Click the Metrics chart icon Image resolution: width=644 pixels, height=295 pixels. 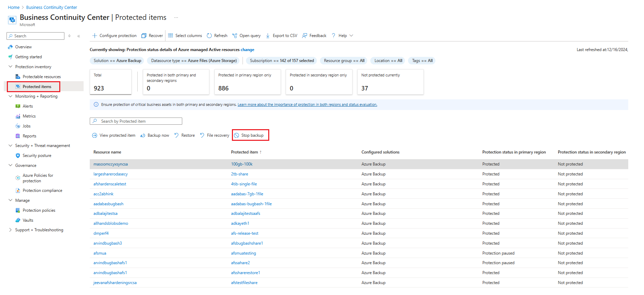[18, 116]
